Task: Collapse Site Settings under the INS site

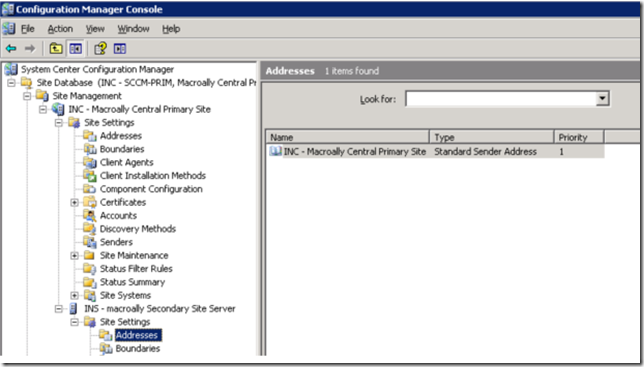Action: [x=74, y=322]
